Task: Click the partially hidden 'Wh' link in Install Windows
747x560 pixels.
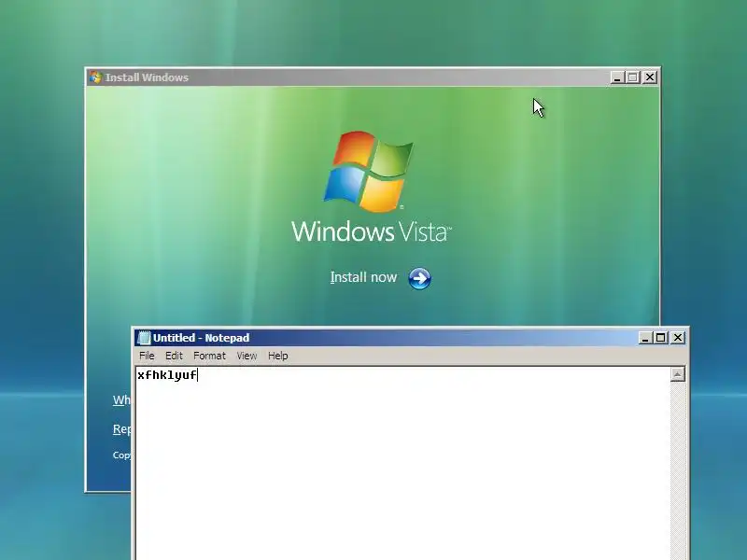Action: [x=121, y=400]
